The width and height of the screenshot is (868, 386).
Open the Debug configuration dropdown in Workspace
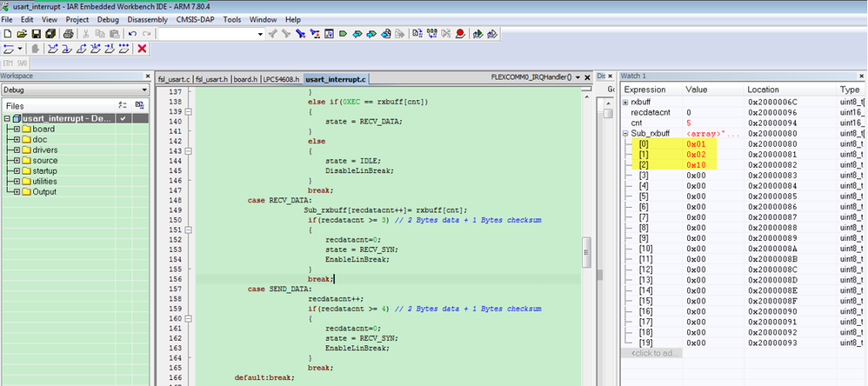pyautogui.click(x=144, y=90)
